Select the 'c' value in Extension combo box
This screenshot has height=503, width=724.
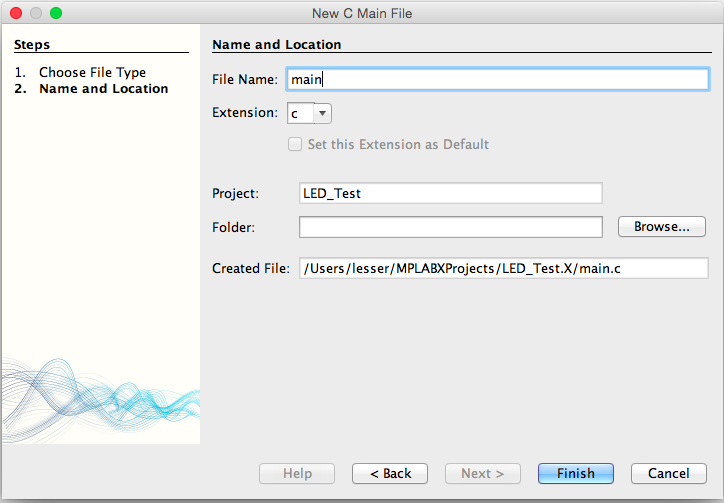(300, 113)
